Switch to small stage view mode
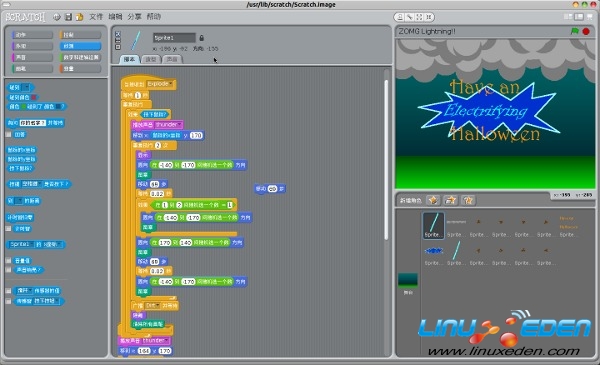The height and width of the screenshot is (365, 600). point(568,17)
